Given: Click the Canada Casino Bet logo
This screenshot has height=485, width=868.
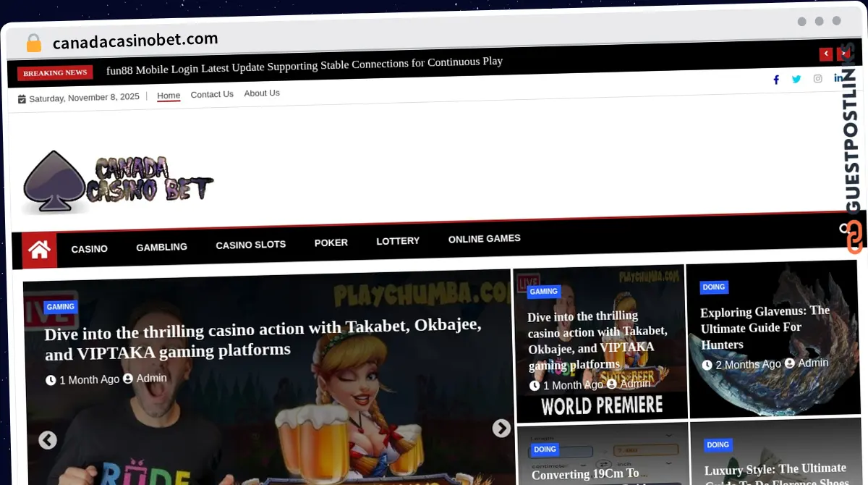Looking at the screenshot, I should 118,184.
